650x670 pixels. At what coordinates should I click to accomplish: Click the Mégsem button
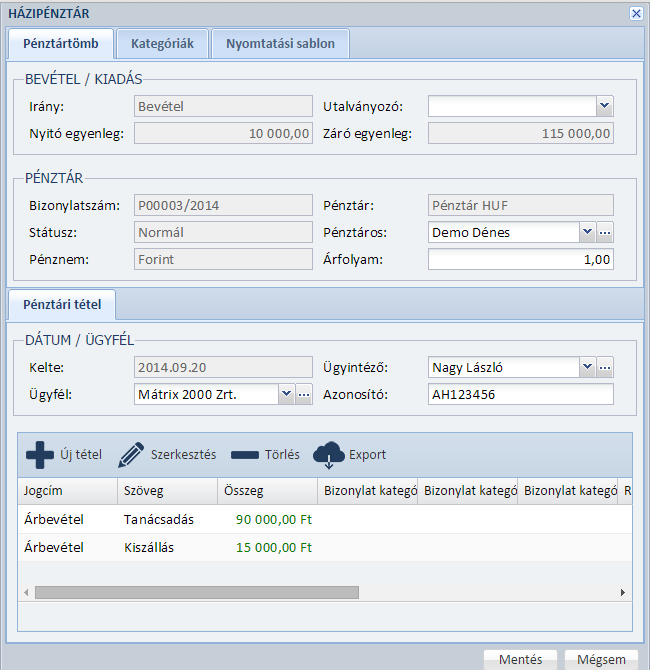point(601,659)
